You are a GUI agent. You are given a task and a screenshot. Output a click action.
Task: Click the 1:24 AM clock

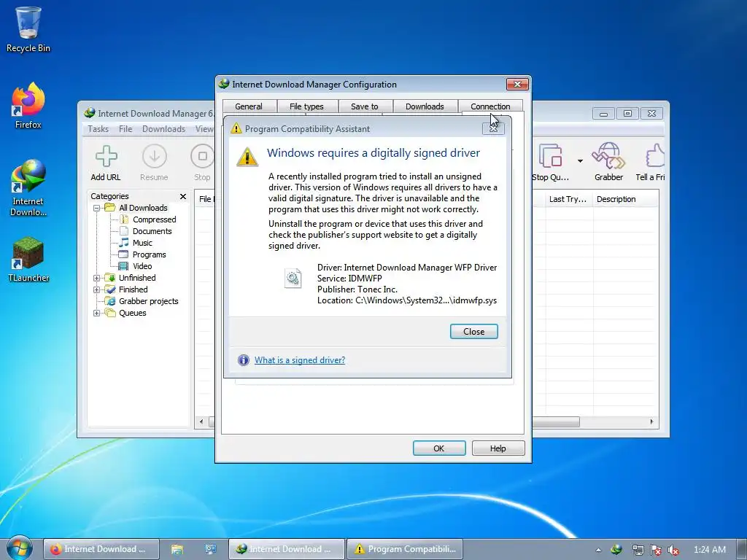(x=709, y=550)
